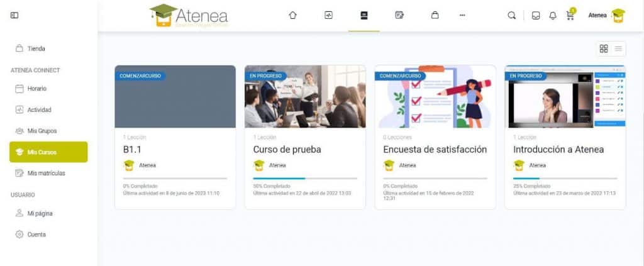Image resolution: width=644 pixels, height=266 pixels.
Task: Switch to list view layout
Action: 618,49
